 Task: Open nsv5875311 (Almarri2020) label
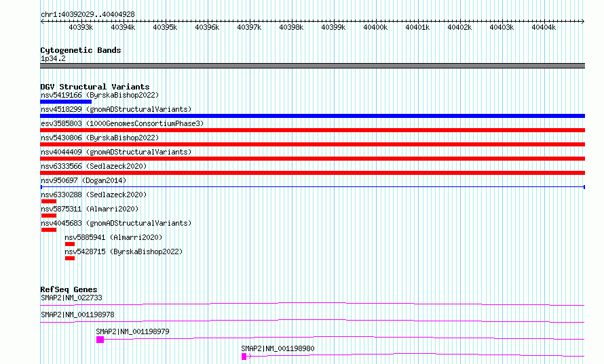click(90, 209)
